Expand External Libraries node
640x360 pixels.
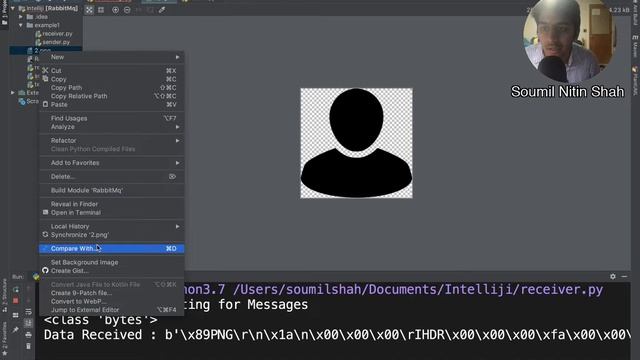click(13, 93)
